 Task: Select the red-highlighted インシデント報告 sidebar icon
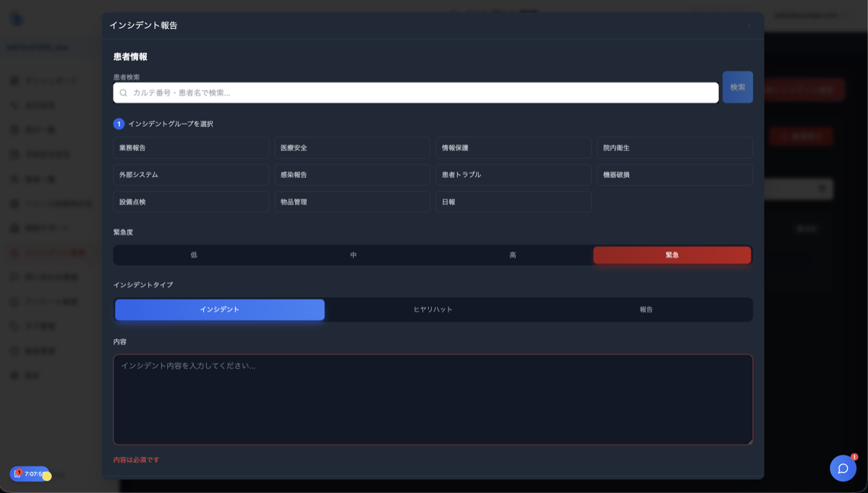[14, 254]
